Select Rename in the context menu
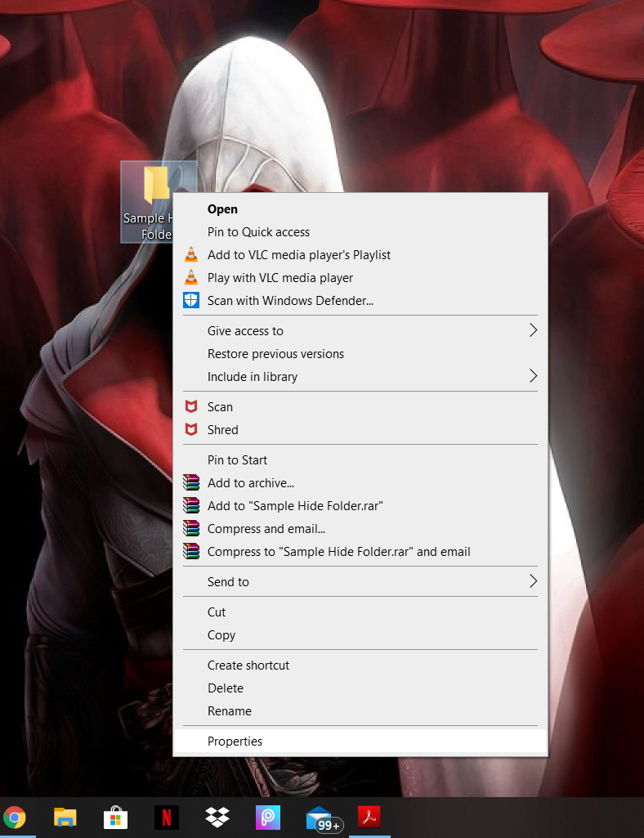Viewport: 644px width, 838px height. pyautogui.click(x=360, y=710)
